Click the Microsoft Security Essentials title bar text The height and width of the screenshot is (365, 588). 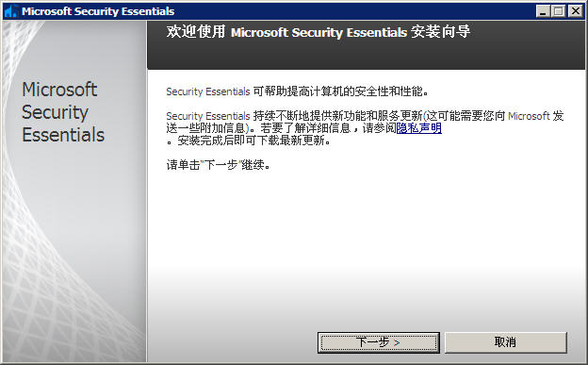click(x=98, y=11)
